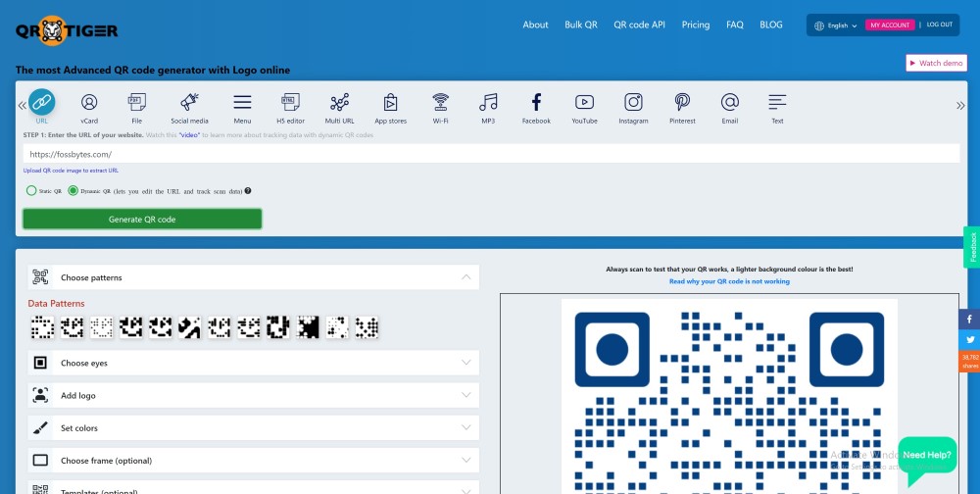Viewport: 980px width, 494px height.
Task: Select the fourth data pattern thumbnail
Action: tap(131, 327)
